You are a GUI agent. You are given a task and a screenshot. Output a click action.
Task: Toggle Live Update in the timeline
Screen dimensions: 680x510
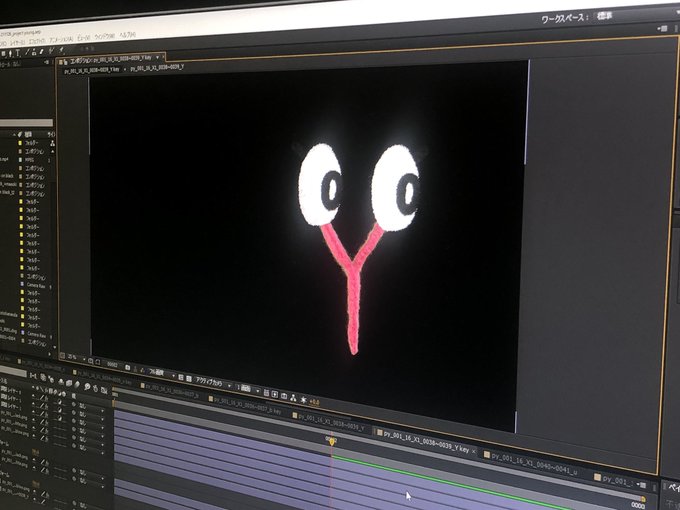[43, 377]
